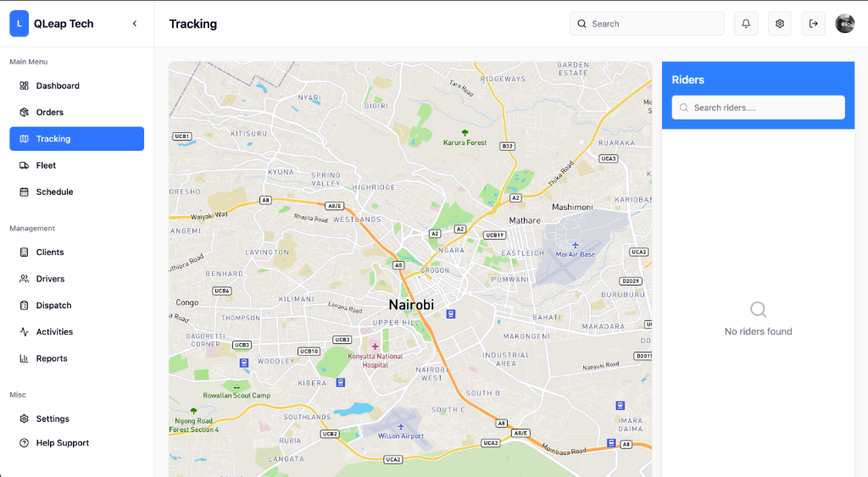Open the user profile avatar

[x=844, y=24]
